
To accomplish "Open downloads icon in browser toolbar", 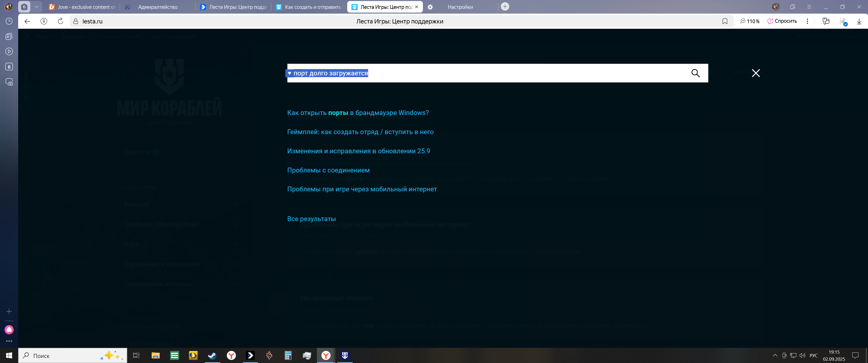I will click(859, 21).
